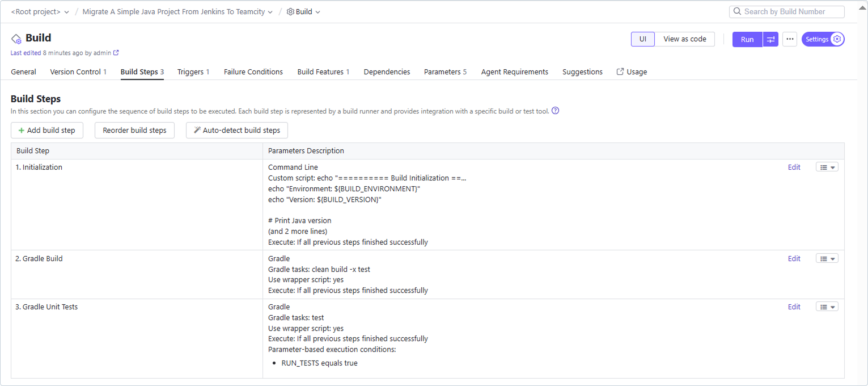Switch to UI view mode
The height and width of the screenshot is (386, 868).
[642, 39]
